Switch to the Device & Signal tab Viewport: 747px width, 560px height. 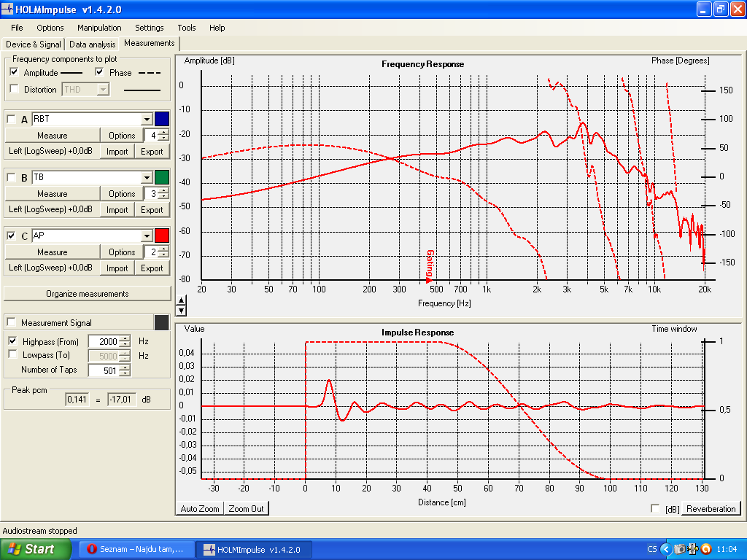click(x=34, y=44)
